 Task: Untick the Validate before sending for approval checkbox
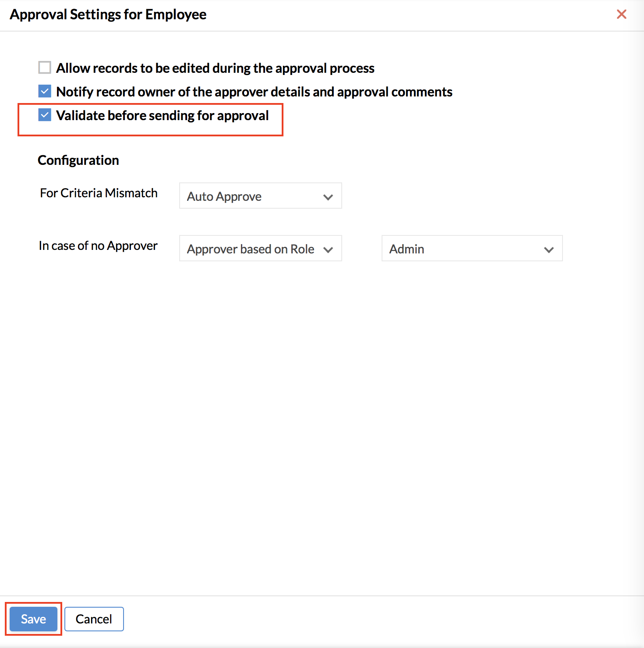(x=45, y=115)
